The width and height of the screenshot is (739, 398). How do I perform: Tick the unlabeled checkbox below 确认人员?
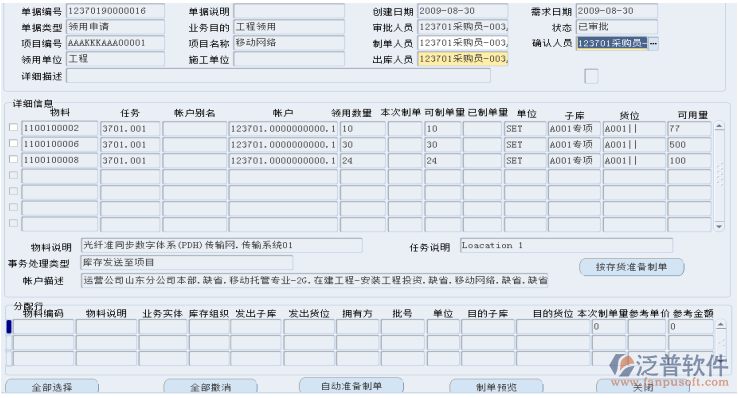[x=591, y=76]
